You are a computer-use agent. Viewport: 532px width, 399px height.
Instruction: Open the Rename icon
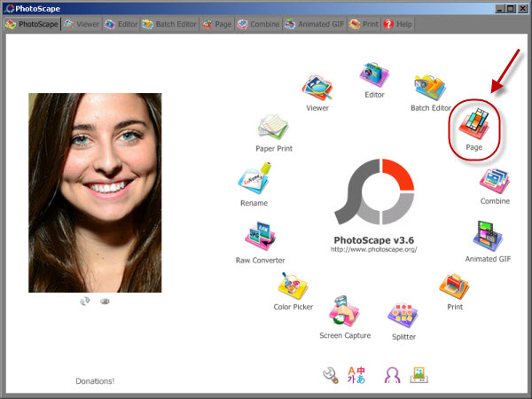(x=254, y=178)
